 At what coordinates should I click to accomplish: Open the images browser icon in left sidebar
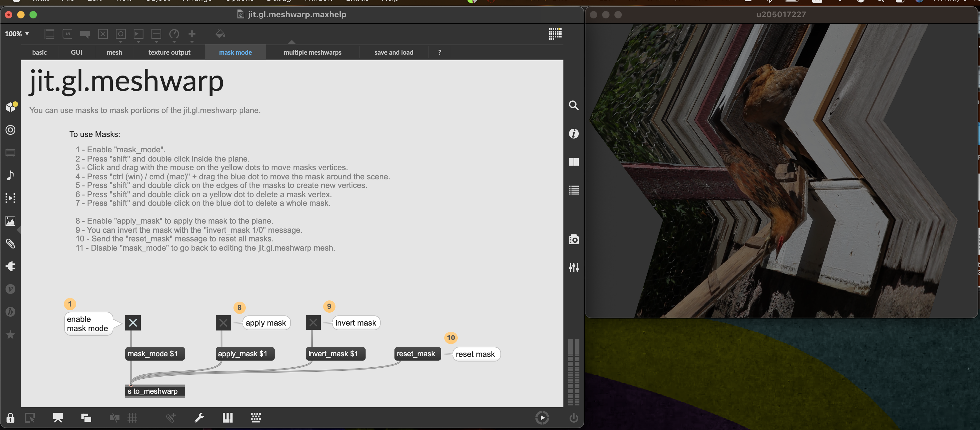[x=11, y=221]
